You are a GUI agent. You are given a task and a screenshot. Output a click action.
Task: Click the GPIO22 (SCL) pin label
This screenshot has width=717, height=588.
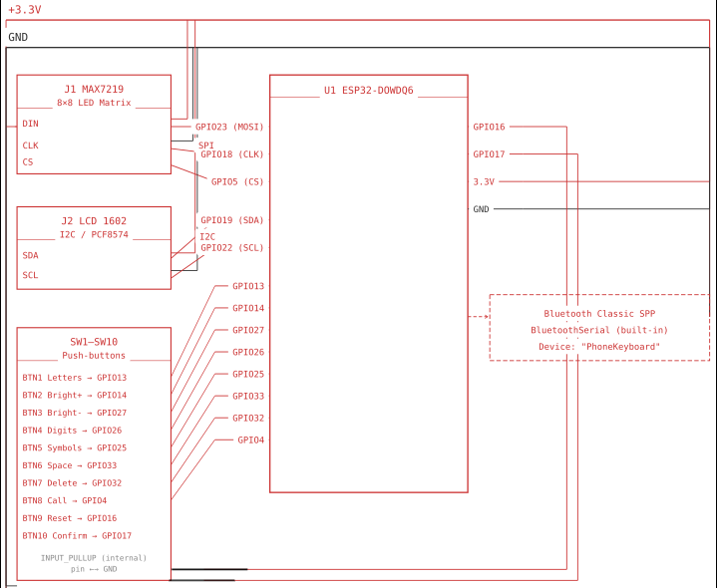[232, 247]
